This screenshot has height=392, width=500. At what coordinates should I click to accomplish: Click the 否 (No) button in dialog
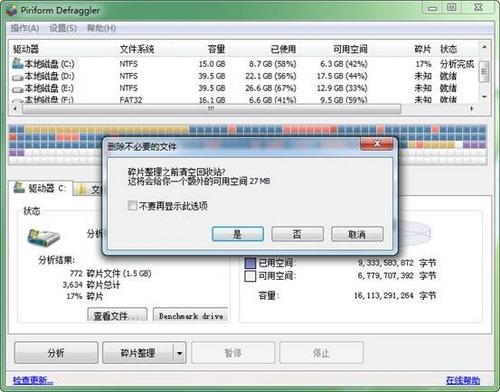[297, 234]
